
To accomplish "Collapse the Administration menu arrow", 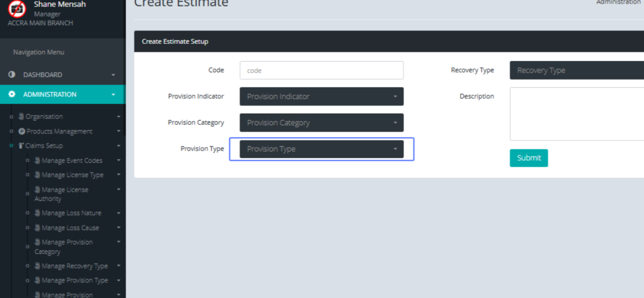I will (x=113, y=95).
